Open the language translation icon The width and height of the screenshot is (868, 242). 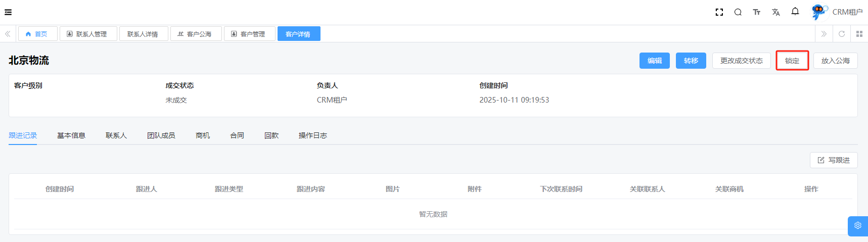[775, 12]
